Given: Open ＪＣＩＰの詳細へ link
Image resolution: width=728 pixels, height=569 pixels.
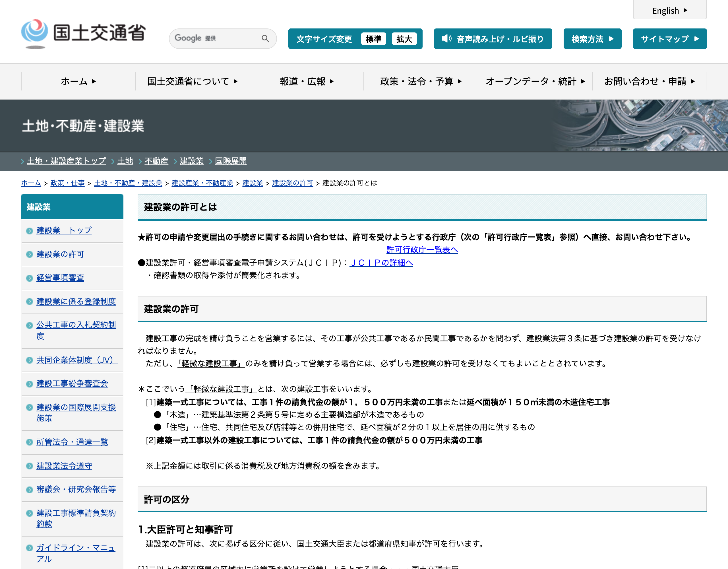Looking at the screenshot, I should point(381,263).
